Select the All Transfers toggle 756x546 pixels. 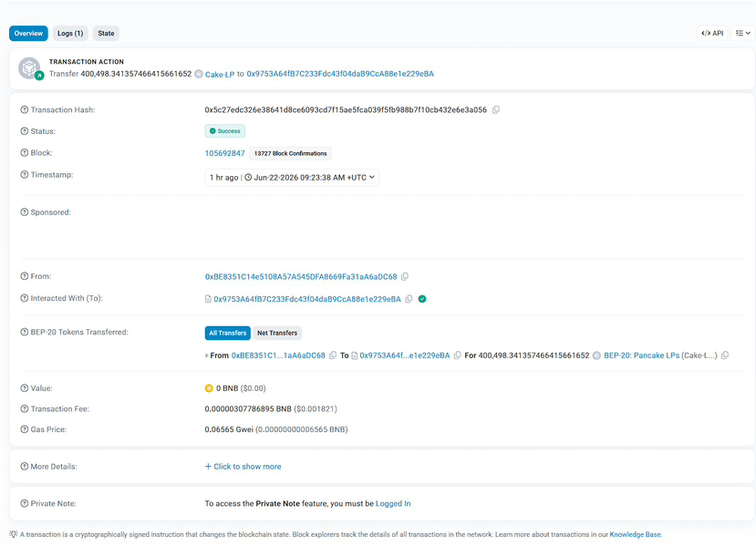point(228,333)
